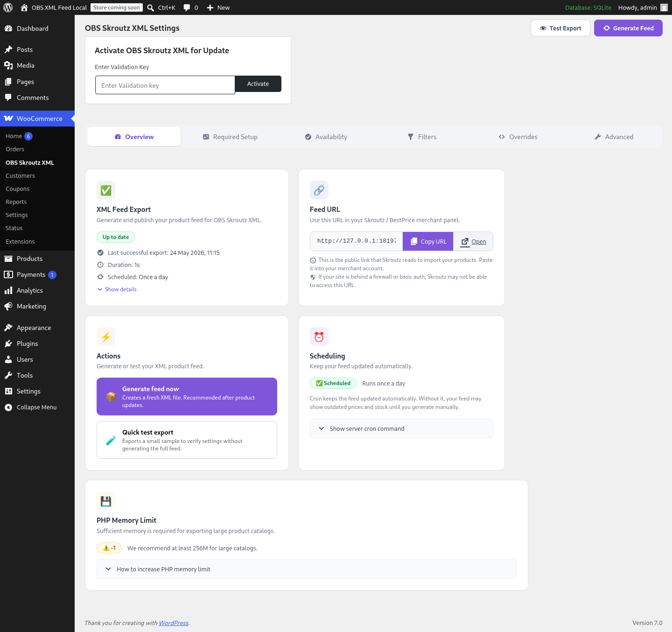Image resolution: width=672 pixels, height=632 pixels.
Task: Select the Advanced tab
Action: [x=614, y=137]
